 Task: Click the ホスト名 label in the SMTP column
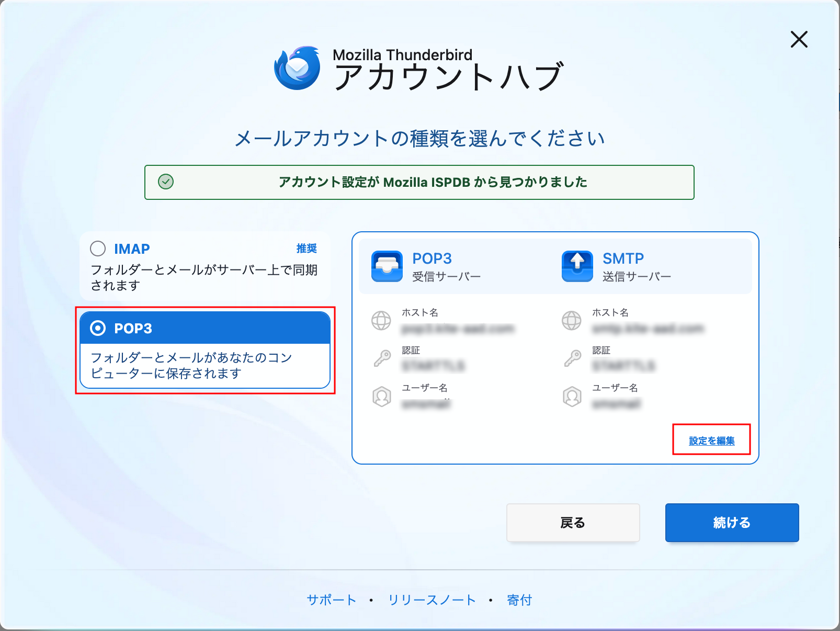point(610,312)
